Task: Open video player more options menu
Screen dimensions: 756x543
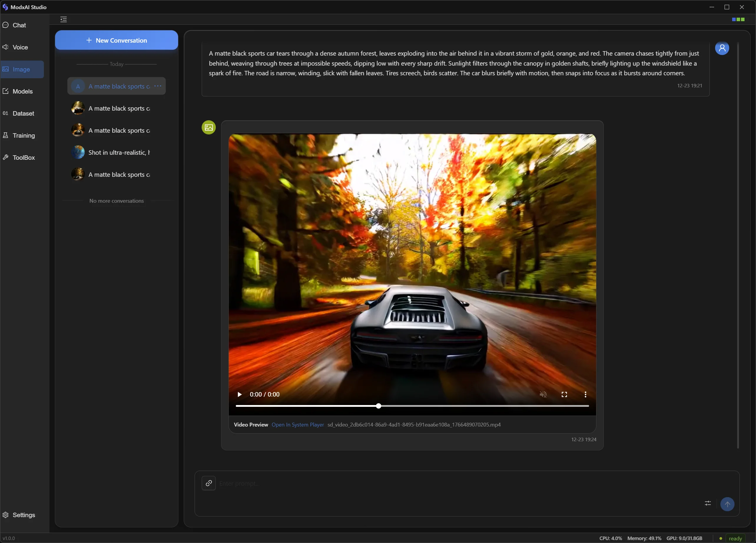Action: pos(585,395)
